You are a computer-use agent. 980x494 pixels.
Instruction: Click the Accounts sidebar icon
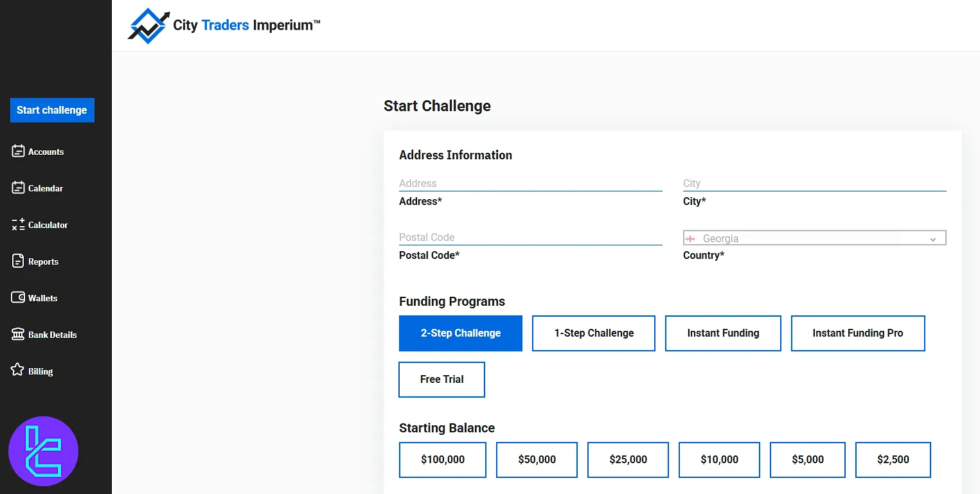[18, 152]
